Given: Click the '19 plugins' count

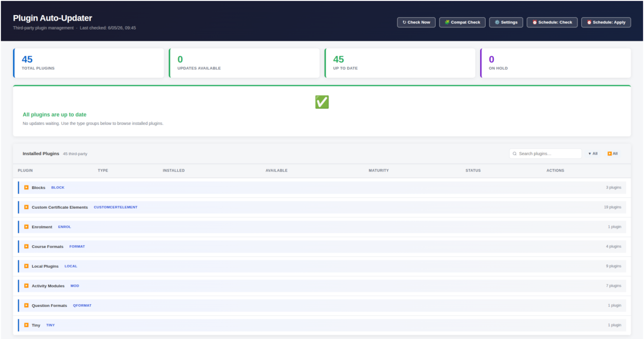Looking at the screenshot, I should [612, 207].
